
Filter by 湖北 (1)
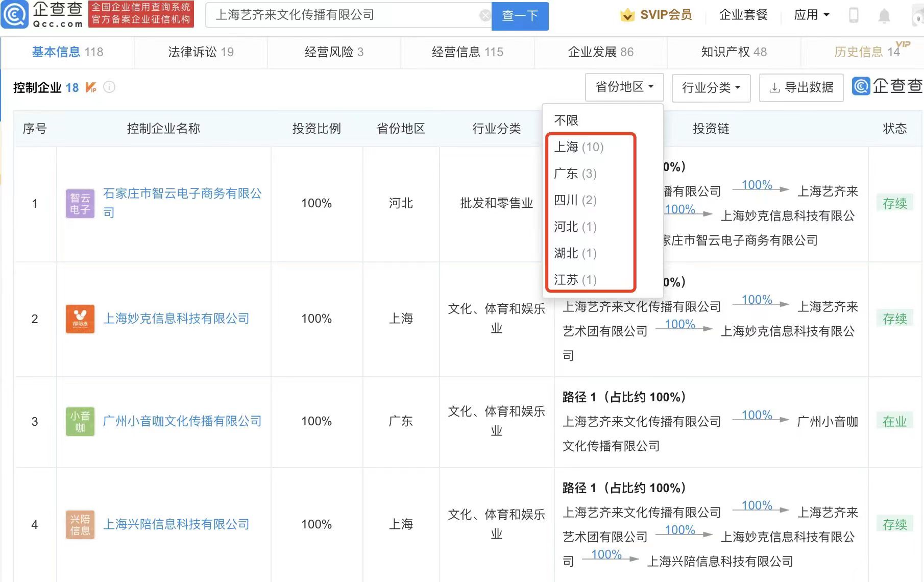click(575, 253)
